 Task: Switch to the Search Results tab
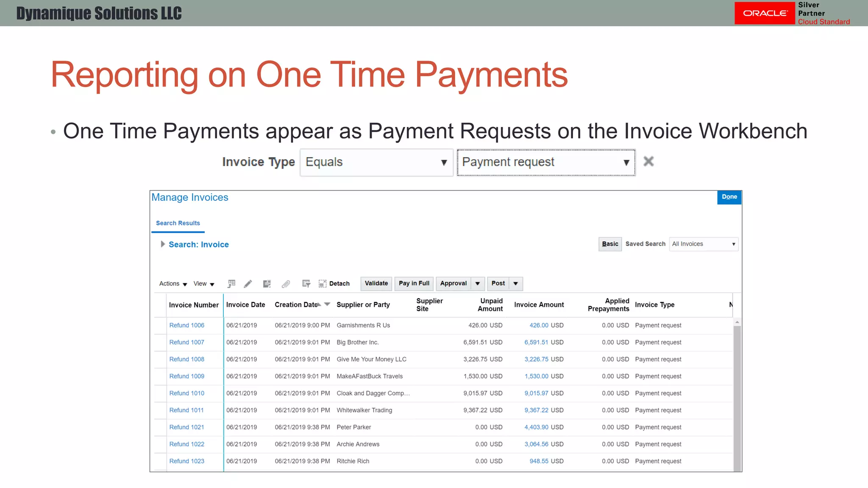pos(178,223)
